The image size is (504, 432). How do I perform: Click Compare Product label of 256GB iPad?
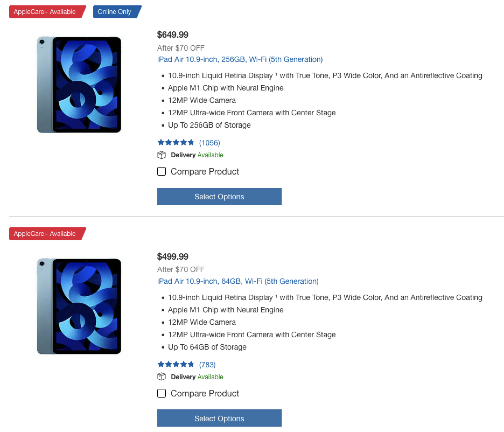tap(205, 172)
